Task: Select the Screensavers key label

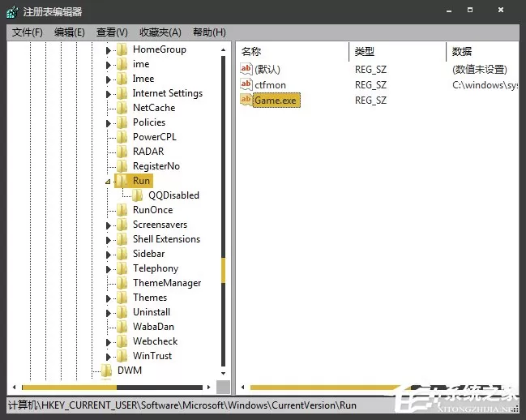Action: click(x=160, y=225)
